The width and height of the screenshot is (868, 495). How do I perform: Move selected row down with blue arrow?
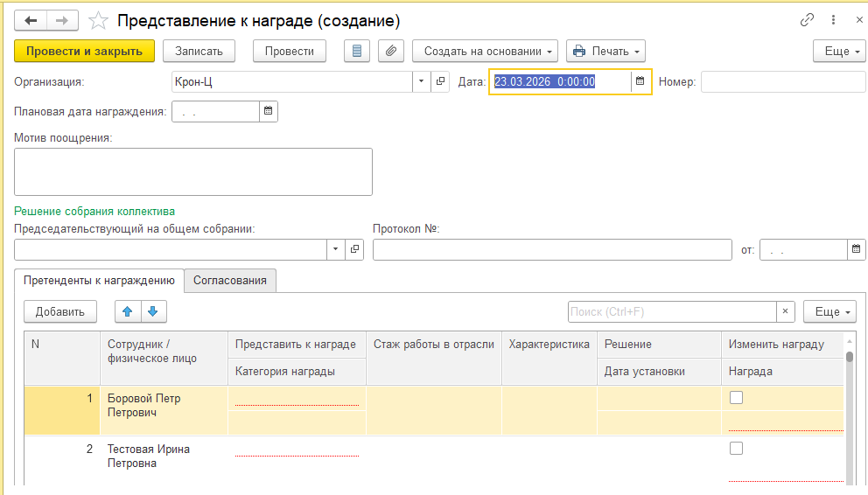(x=153, y=311)
